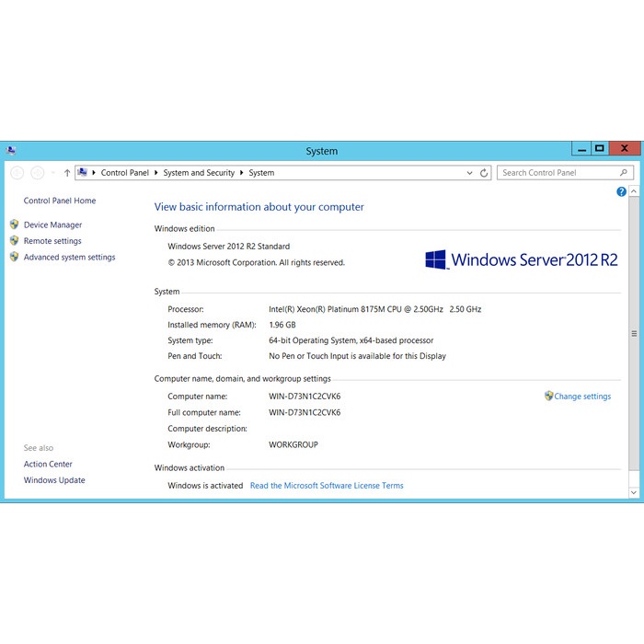
Task: Click Windows Server 2012 R2 Standard text
Action: (x=229, y=246)
